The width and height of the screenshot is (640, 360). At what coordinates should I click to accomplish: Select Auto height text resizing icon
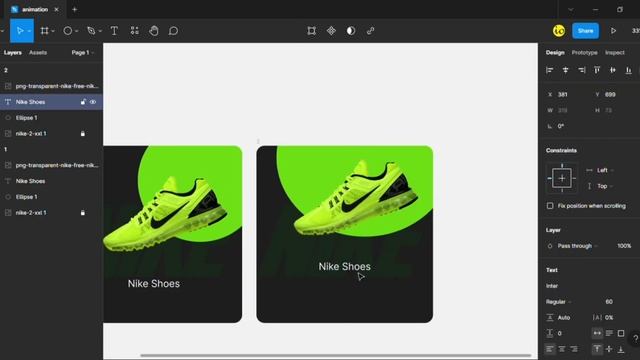(609, 333)
